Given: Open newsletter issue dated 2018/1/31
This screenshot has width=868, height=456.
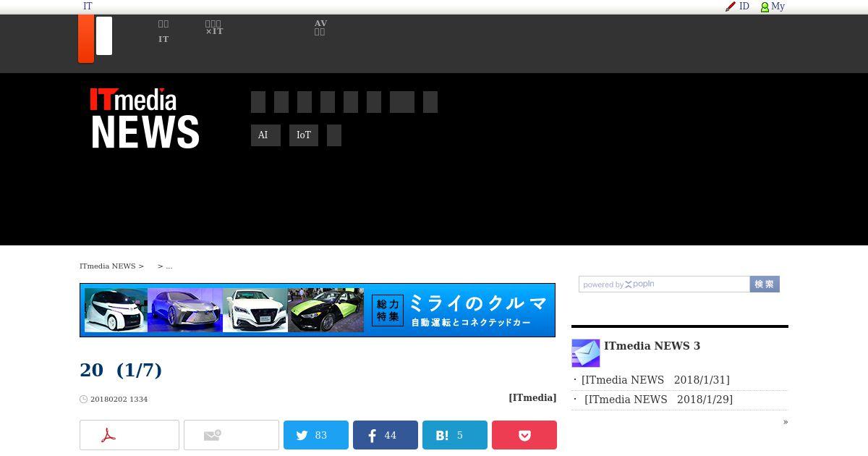Looking at the screenshot, I should (655, 380).
